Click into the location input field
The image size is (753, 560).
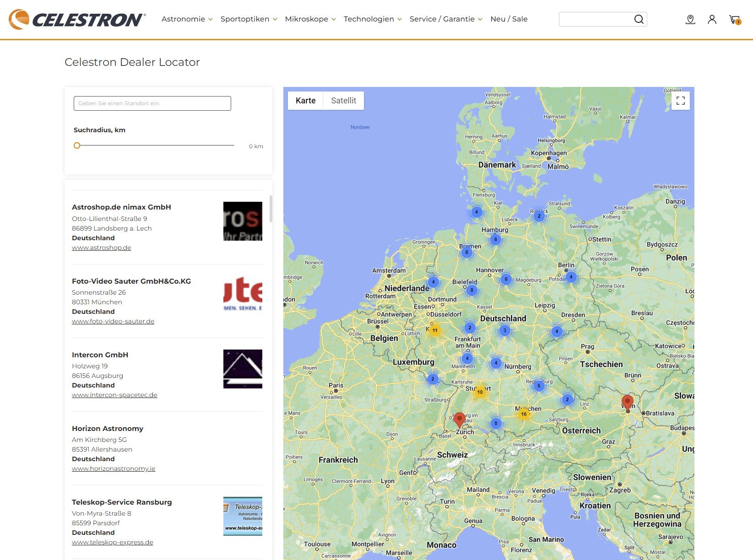152,103
